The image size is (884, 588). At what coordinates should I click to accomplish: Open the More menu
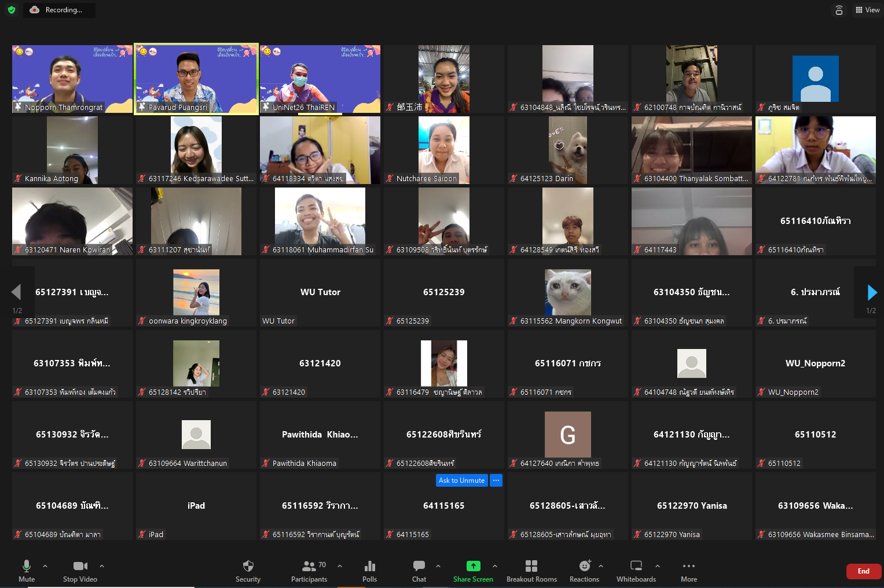pos(688,571)
